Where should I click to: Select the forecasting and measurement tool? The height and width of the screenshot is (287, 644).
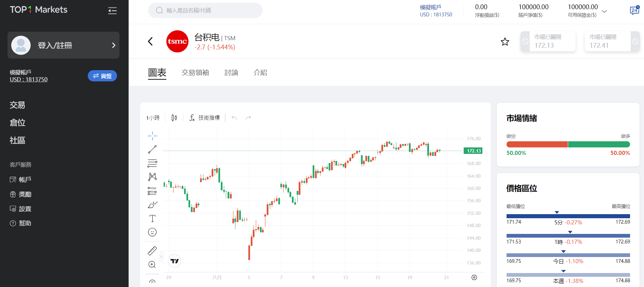[152, 191]
